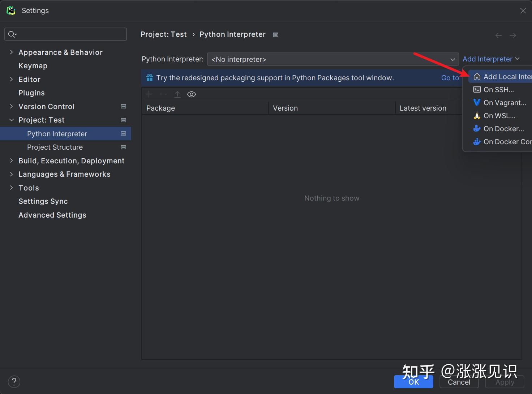Image resolution: width=532 pixels, height=394 pixels.
Task: Click the project-level icon on Python Interpreter row
Action: 123,133
